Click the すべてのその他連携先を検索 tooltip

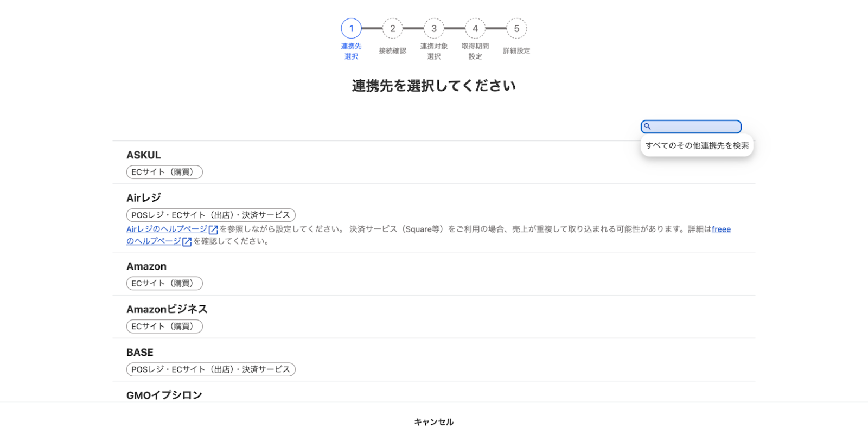pos(697,145)
